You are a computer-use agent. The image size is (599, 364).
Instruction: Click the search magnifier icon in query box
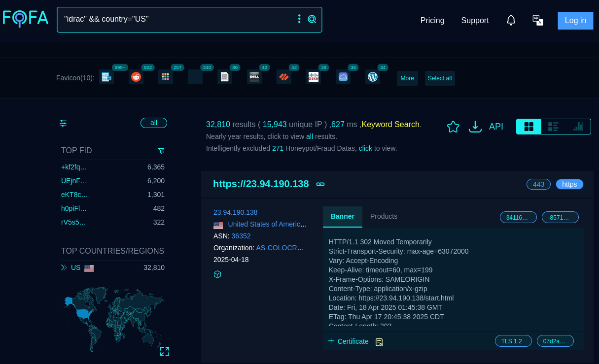tap(312, 19)
